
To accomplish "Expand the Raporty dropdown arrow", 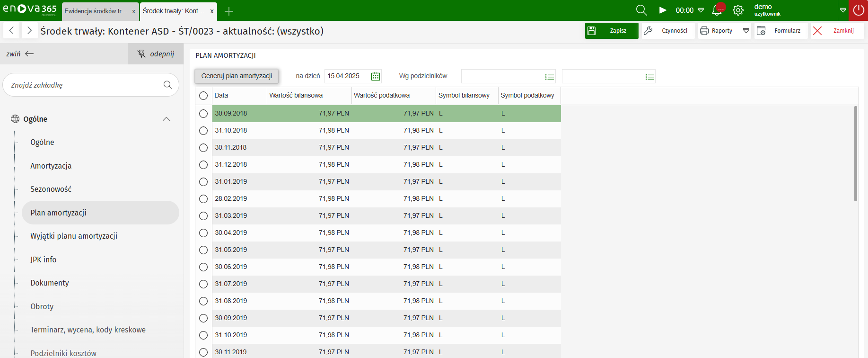I will [x=746, y=31].
